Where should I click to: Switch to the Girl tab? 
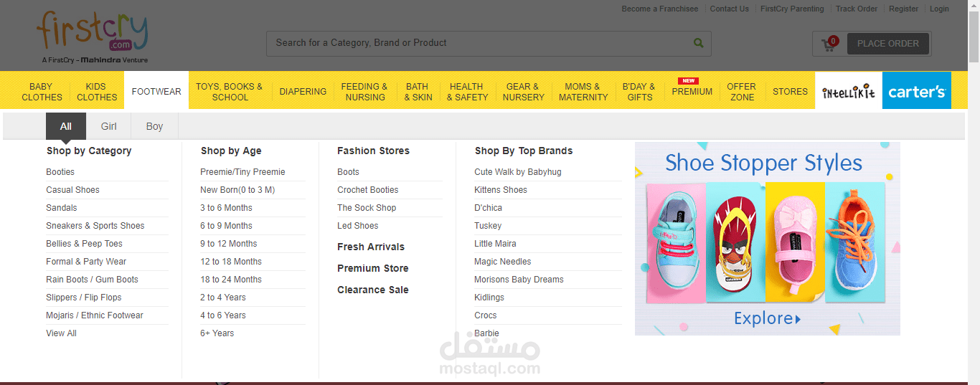coord(109,126)
